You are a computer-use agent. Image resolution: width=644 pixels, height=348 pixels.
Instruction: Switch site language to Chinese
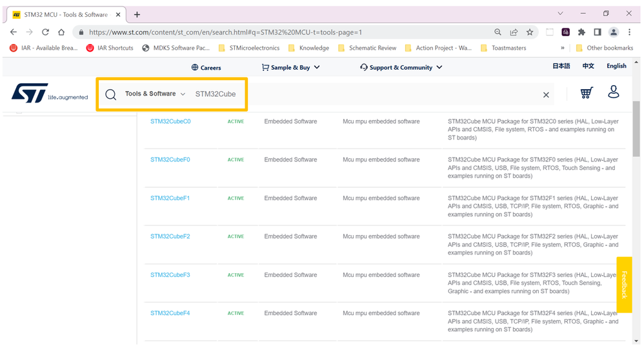588,66
